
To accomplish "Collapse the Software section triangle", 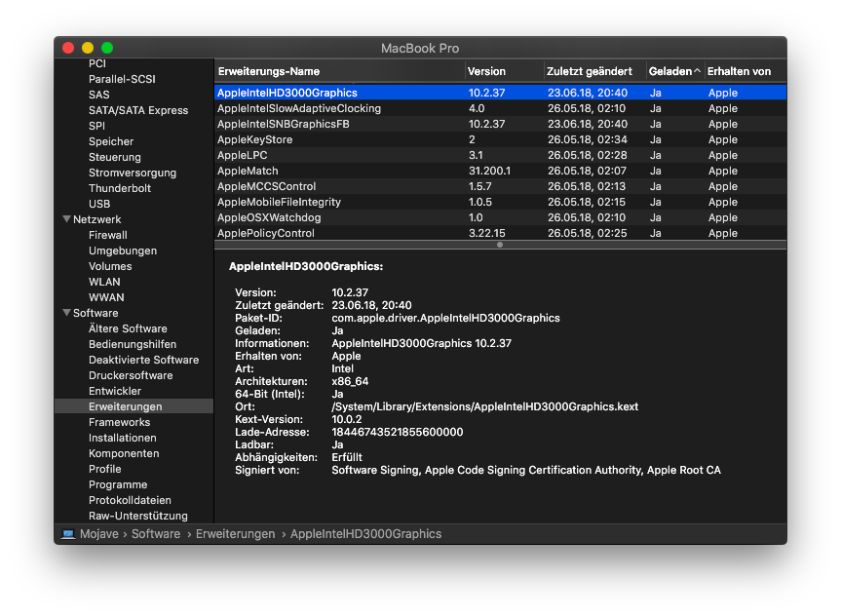I will click(66, 314).
